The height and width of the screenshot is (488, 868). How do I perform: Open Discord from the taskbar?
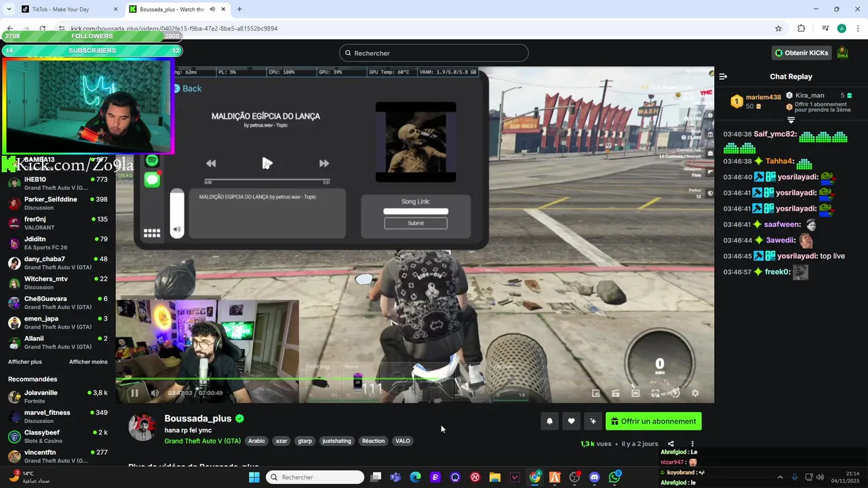point(595,477)
